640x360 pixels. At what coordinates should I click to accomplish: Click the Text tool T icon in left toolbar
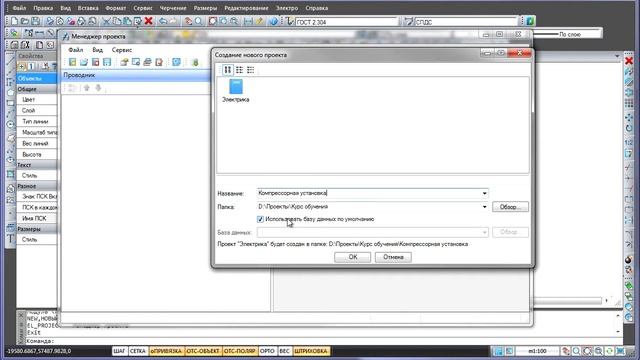click(11, 239)
